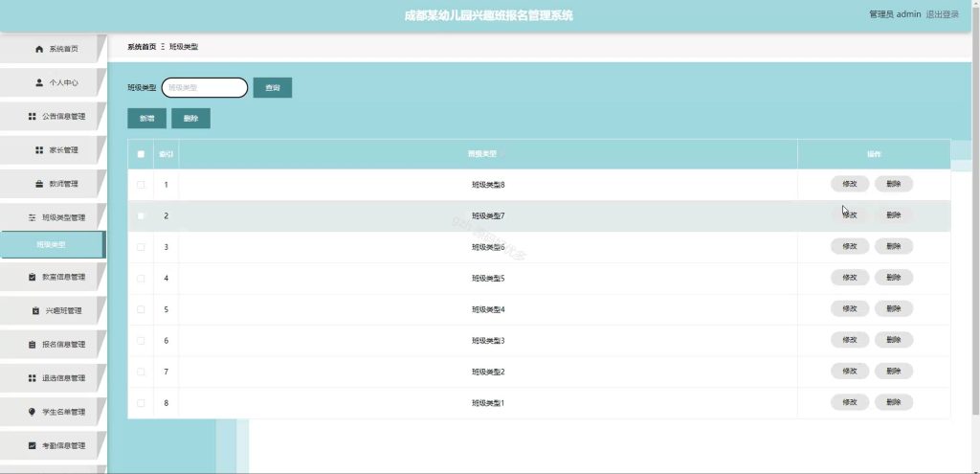The height and width of the screenshot is (474, 980).
Task: Click the cell text 班级类型3
Action: [x=488, y=341]
